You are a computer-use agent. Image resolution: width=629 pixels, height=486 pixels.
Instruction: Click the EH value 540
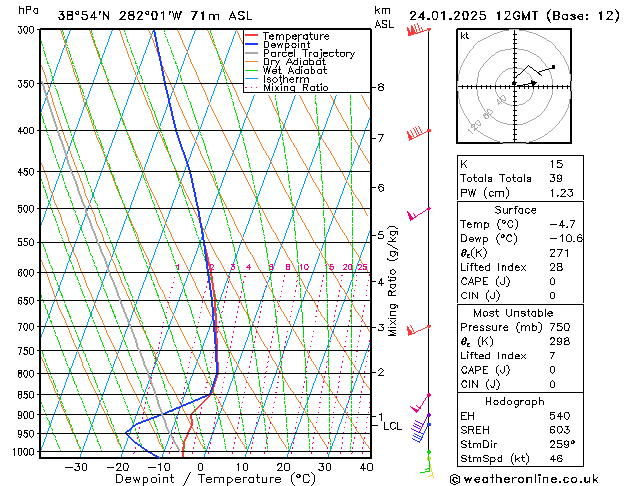(x=560, y=416)
